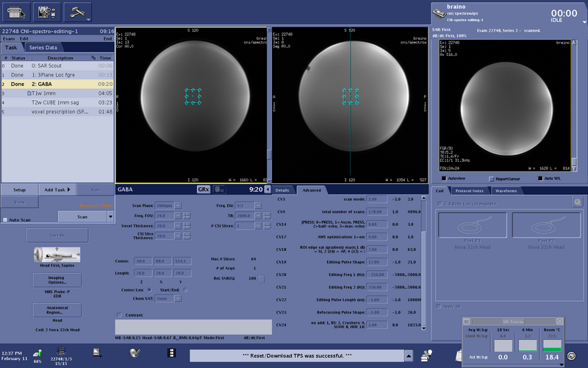Enable the Contrast checkbox
Screen dimensions: 588x368
pyautogui.click(x=119, y=315)
